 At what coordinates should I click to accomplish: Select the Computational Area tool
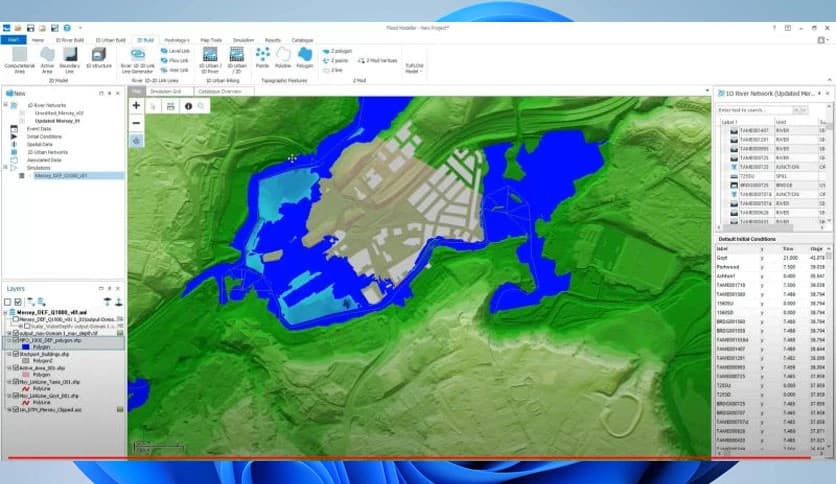click(20, 60)
